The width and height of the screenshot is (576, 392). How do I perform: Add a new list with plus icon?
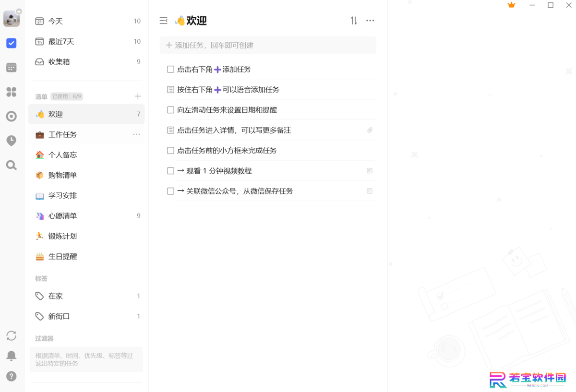[x=138, y=96]
